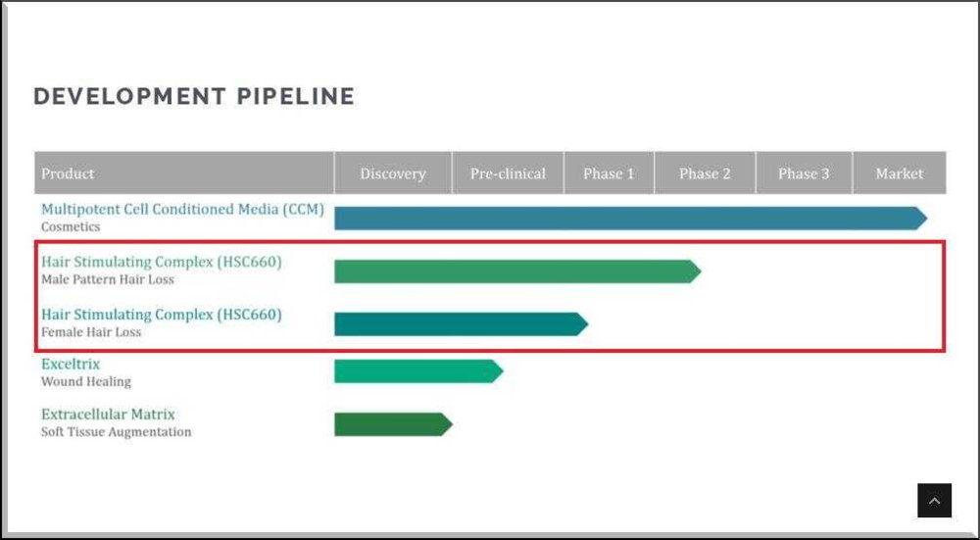This screenshot has height=540, width=980.
Task: Click the Phase 2 column header
Action: pos(705,173)
